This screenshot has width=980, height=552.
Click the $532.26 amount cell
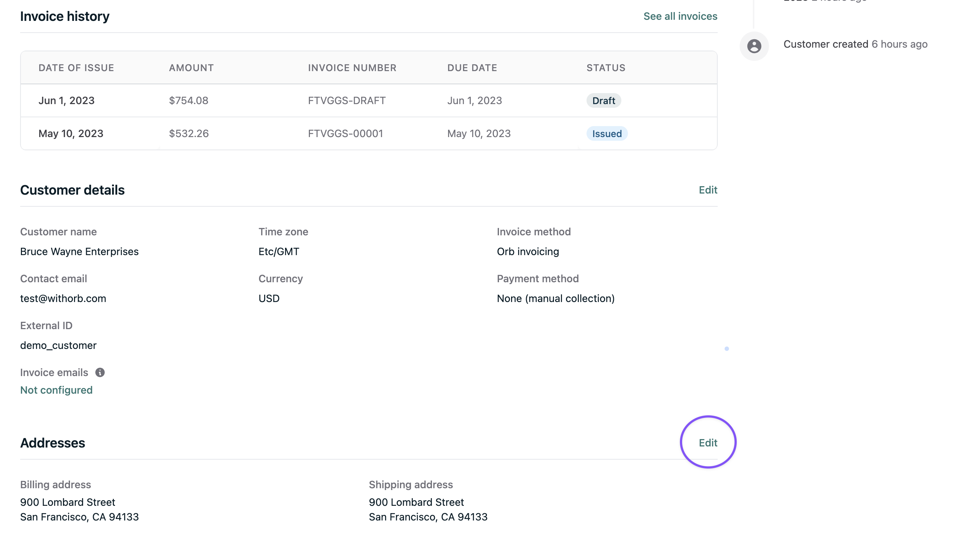[189, 134]
